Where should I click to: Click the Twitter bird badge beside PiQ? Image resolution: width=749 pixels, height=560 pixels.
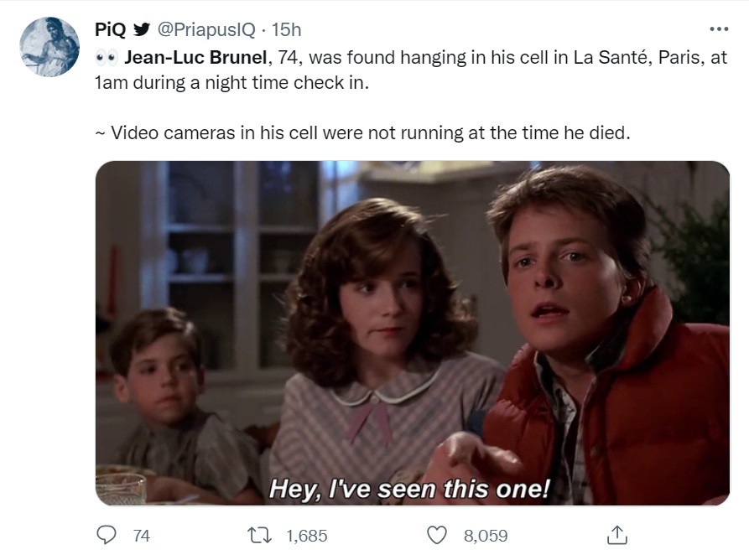coord(141,29)
